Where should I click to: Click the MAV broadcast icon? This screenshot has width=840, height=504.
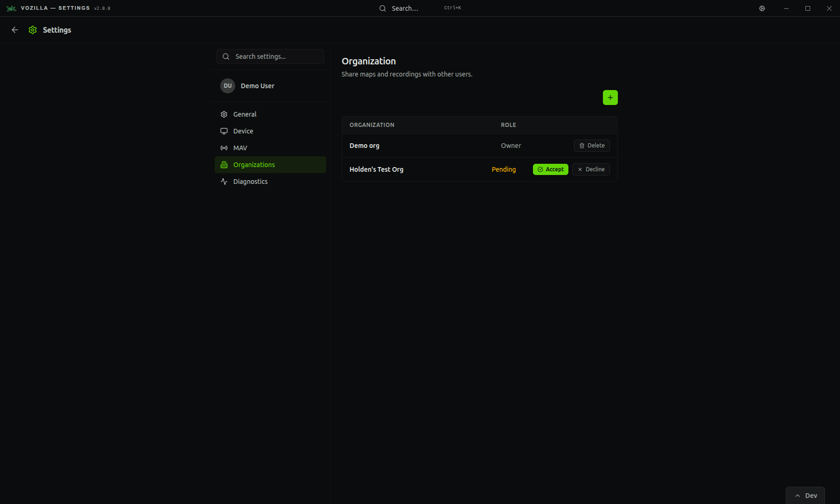tap(224, 148)
